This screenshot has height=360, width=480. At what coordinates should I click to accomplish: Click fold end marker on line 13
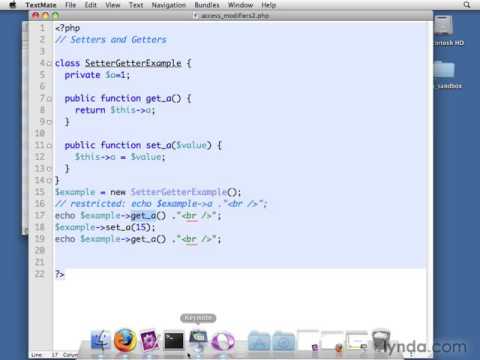click(50, 169)
